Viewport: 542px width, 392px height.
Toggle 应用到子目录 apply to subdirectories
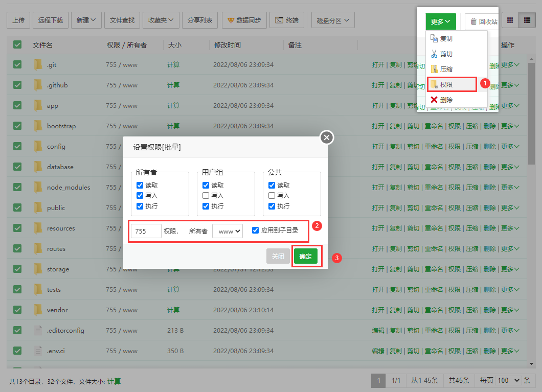pos(256,230)
